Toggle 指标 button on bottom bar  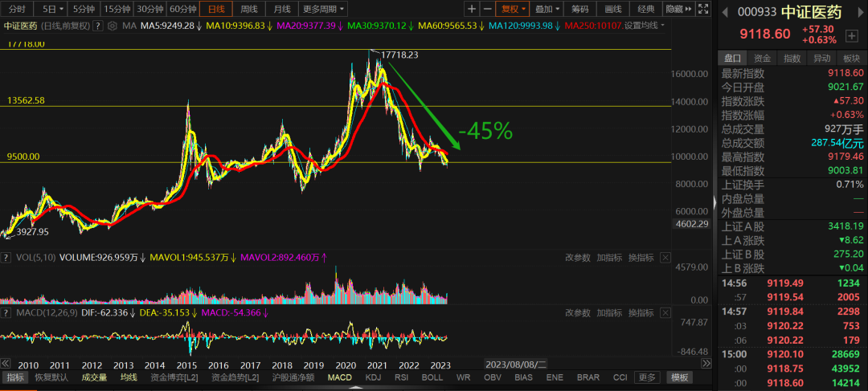coord(15,377)
